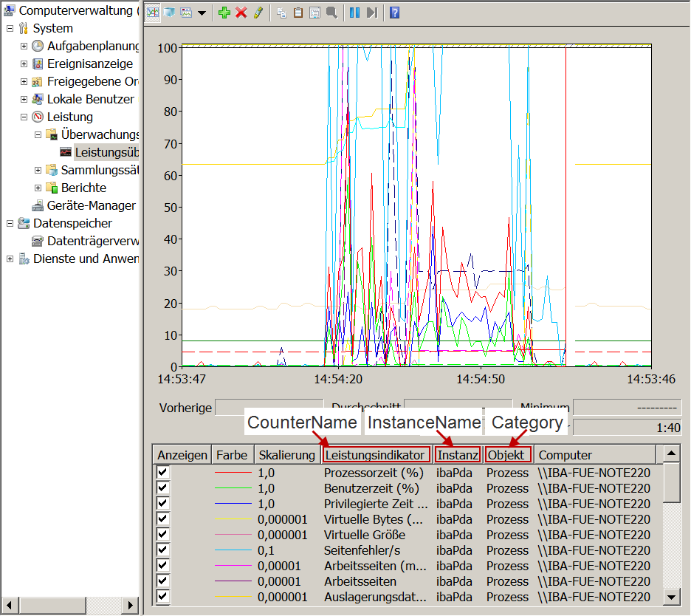Toggle the Seitenfehler/s counter checkbox
The image size is (691, 616).
point(163,550)
